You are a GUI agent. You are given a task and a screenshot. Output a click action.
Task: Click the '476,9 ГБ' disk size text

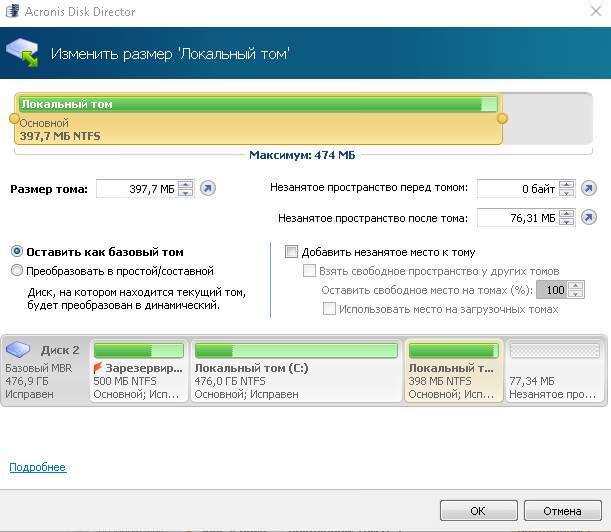[x=27, y=381]
